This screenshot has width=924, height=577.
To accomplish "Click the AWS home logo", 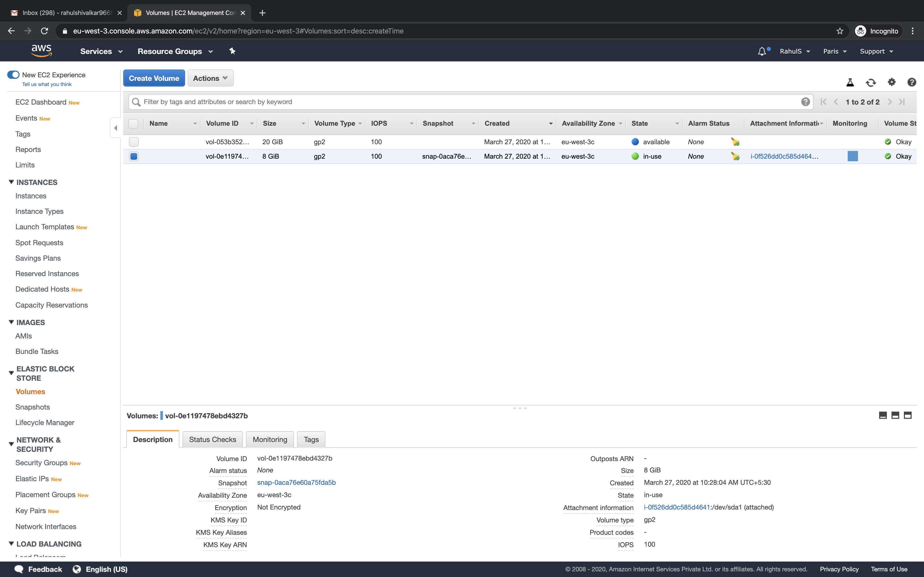I will (x=42, y=50).
